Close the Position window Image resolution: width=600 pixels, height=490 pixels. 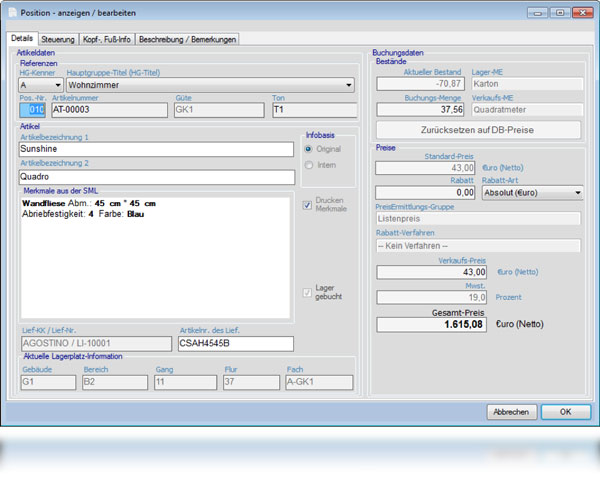point(582,13)
